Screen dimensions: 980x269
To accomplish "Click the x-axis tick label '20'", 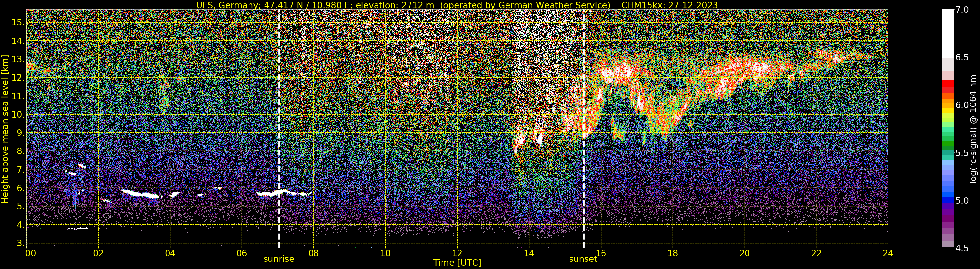I will tap(745, 253).
